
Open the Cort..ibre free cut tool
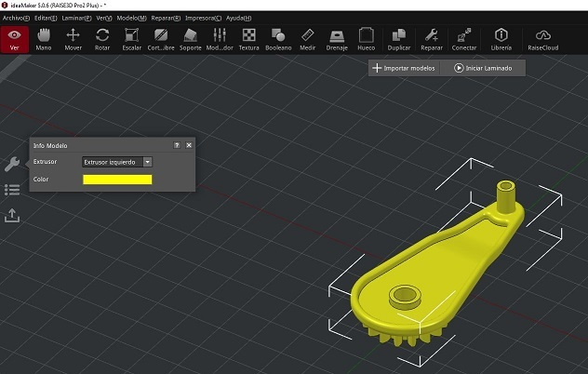161,39
